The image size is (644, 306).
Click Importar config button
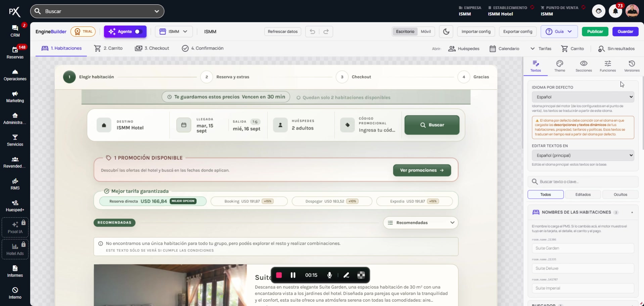(476, 32)
